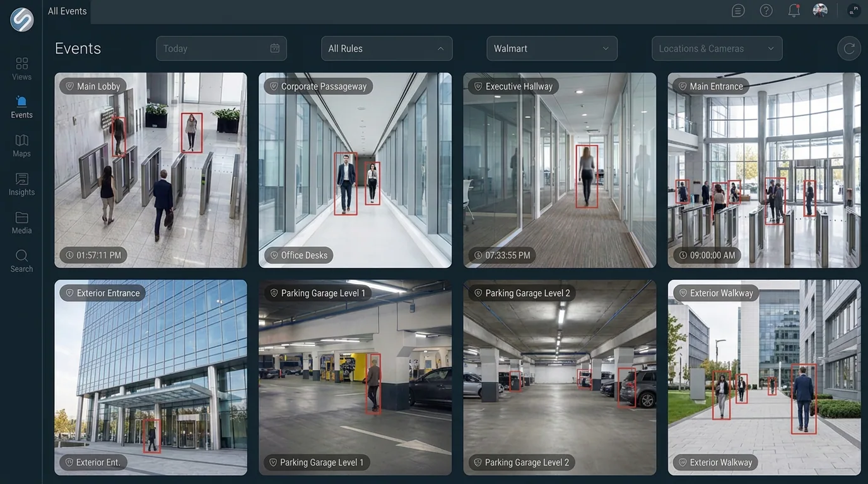Screen dimensions: 868x484
Task: Open the Locations & Cameras dropdown
Action: coord(717,49)
